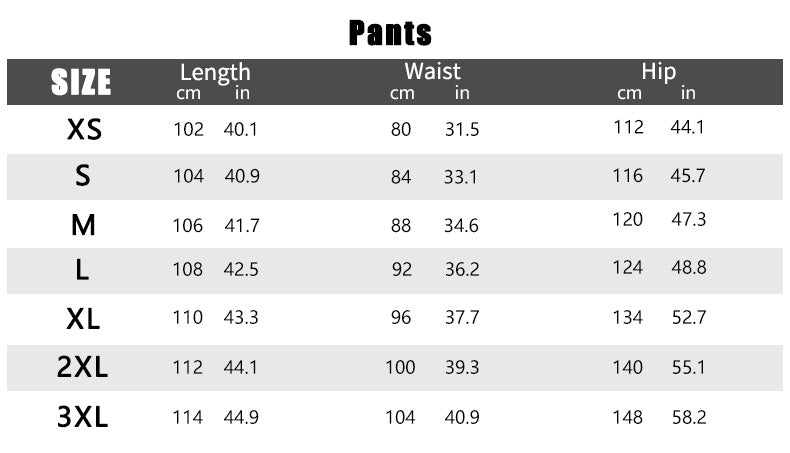Click the M waist value 34.6 inches
Image resolution: width=790 pixels, height=453 pixels.
pyautogui.click(x=461, y=225)
